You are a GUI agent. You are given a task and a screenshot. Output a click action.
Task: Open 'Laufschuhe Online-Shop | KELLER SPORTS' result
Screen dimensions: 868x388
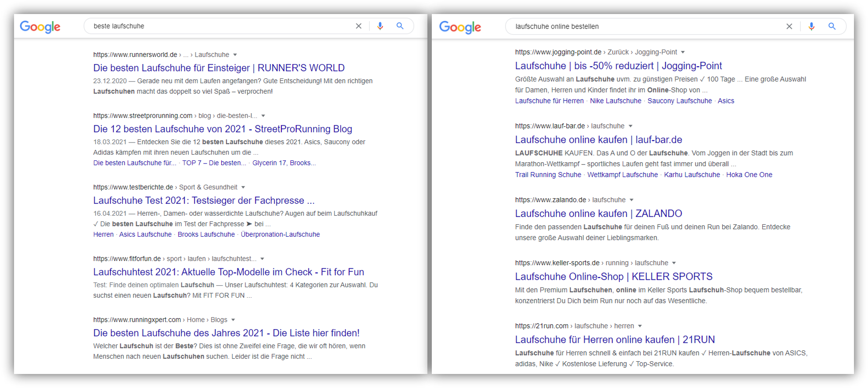pyautogui.click(x=613, y=277)
